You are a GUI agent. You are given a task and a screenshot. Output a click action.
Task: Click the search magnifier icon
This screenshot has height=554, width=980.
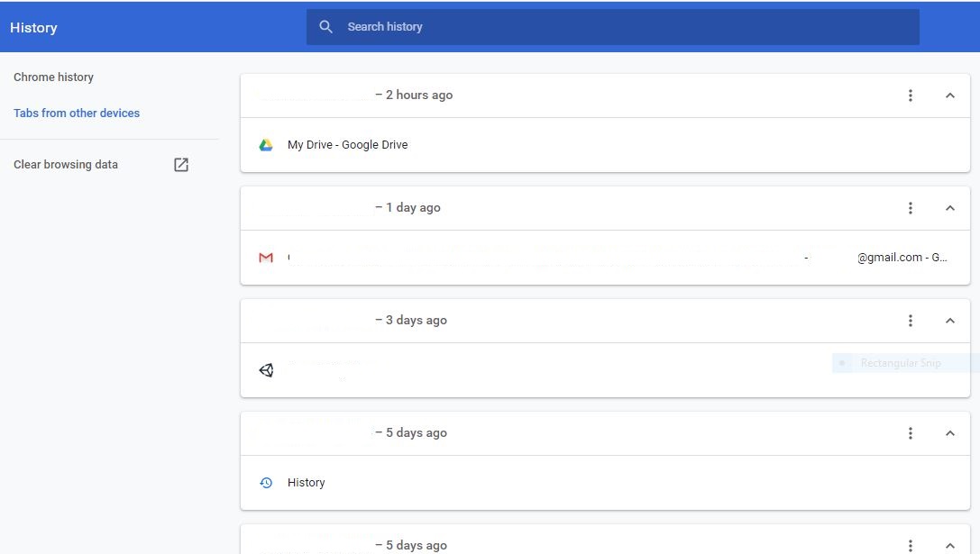(x=326, y=26)
